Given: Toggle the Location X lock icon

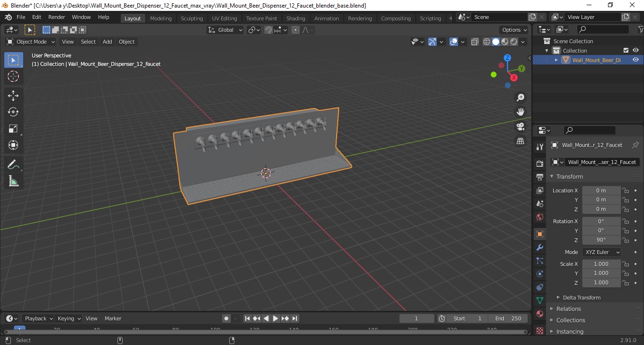Looking at the screenshot, I should (x=626, y=191).
